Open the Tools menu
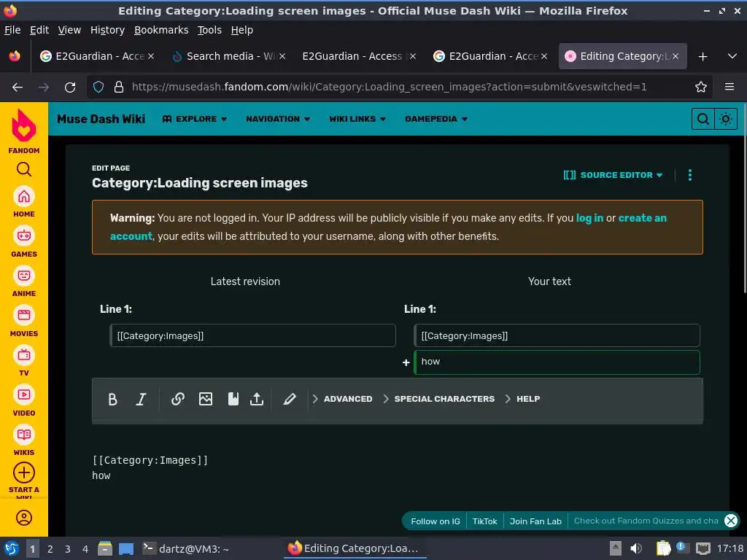 209,30
